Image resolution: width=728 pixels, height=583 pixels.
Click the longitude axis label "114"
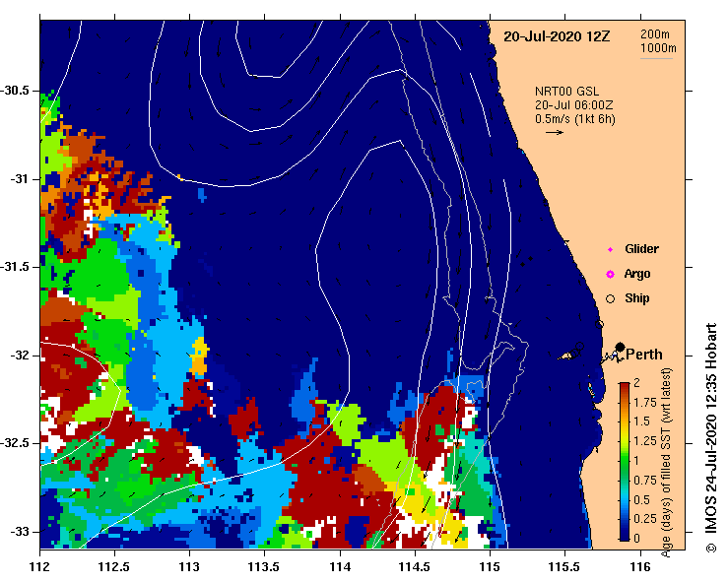[x=340, y=567]
